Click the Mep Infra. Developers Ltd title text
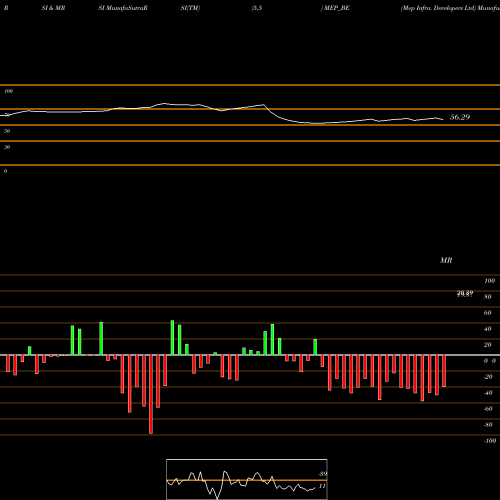 point(438,8)
